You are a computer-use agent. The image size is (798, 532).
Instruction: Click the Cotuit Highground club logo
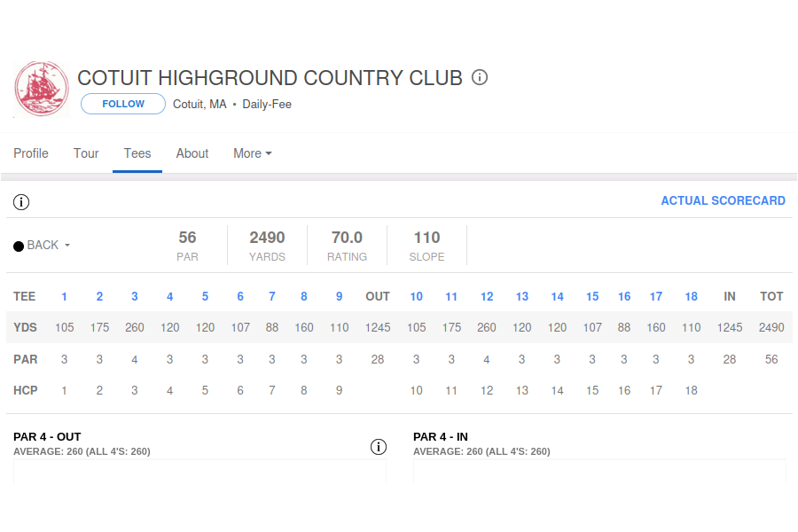pos(42,89)
